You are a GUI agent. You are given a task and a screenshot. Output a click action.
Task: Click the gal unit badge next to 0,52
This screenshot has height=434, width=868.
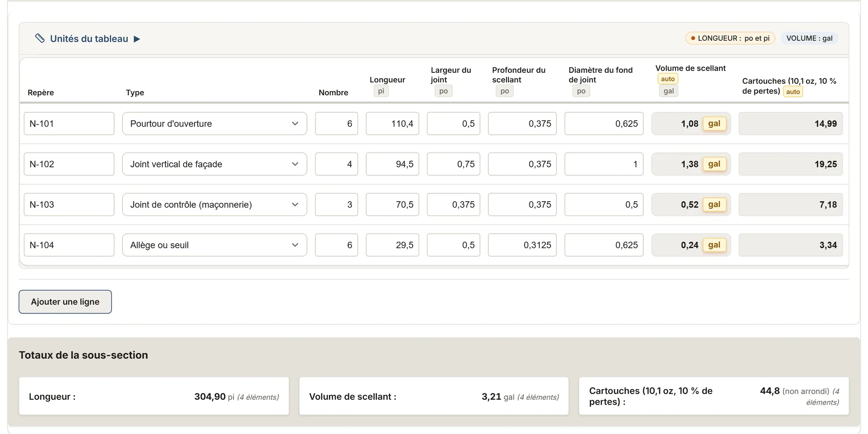tap(714, 204)
